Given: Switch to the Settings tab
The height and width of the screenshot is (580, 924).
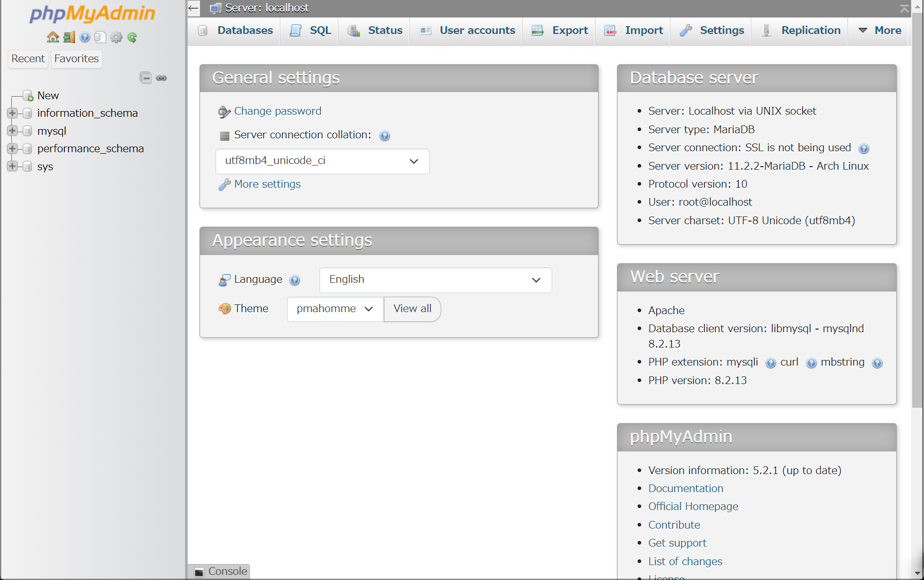Looking at the screenshot, I should (712, 30).
